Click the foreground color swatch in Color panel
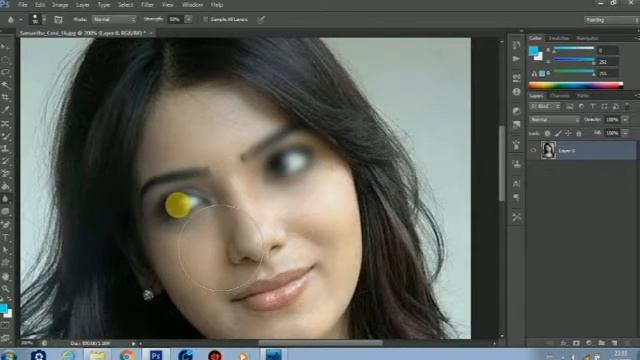 pyautogui.click(x=533, y=51)
